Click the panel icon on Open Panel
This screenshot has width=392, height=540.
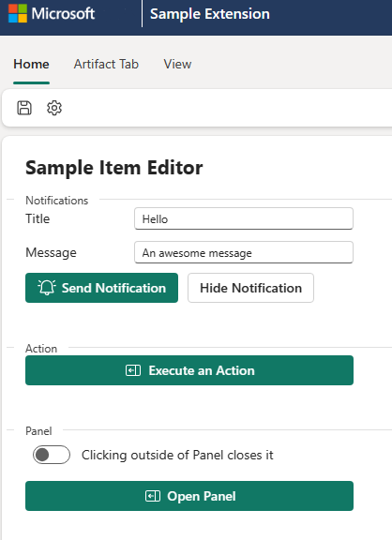(x=153, y=496)
